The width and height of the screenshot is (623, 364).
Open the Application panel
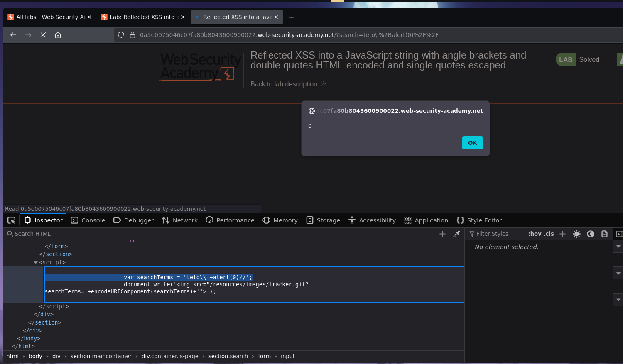coord(426,220)
